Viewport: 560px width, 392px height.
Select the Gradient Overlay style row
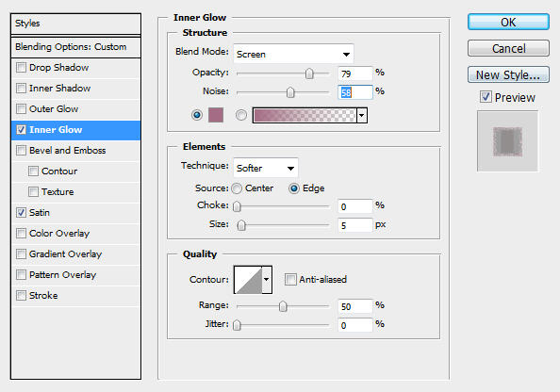click(75, 253)
